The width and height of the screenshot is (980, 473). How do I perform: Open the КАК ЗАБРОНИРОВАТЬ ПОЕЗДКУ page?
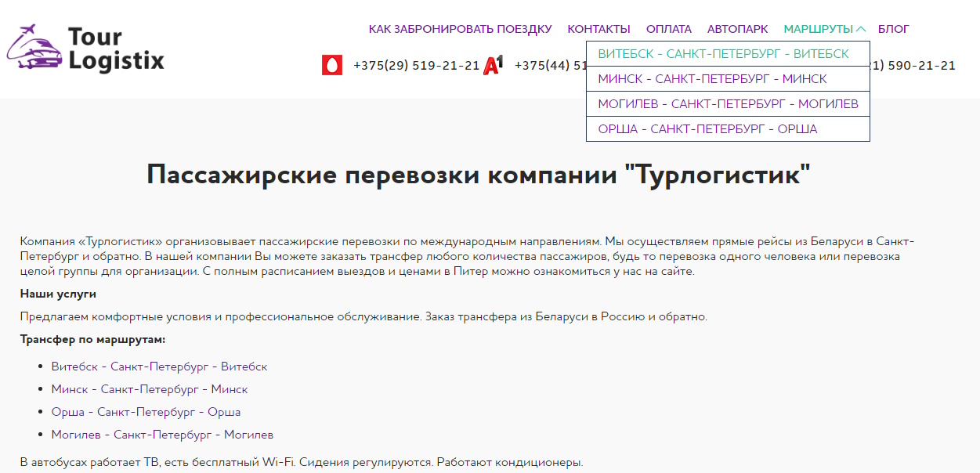pyautogui.click(x=460, y=29)
